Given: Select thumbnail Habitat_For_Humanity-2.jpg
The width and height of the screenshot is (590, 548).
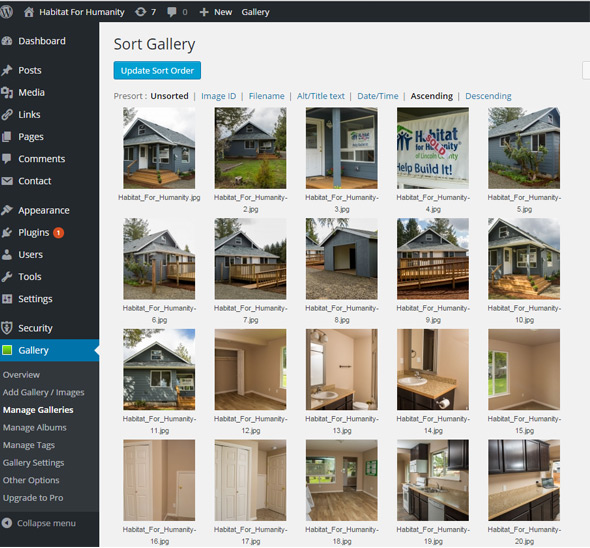Looking at the screenshot, I should pos(250,148).
